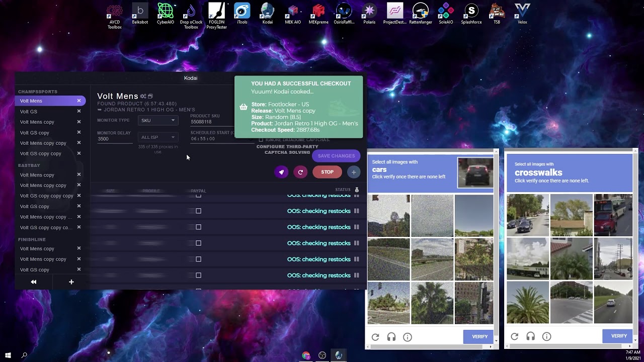This screenshot has width=644, height=362.
Task: Click the headphones icon in crosswalks captcha
Action: point(530,336)
